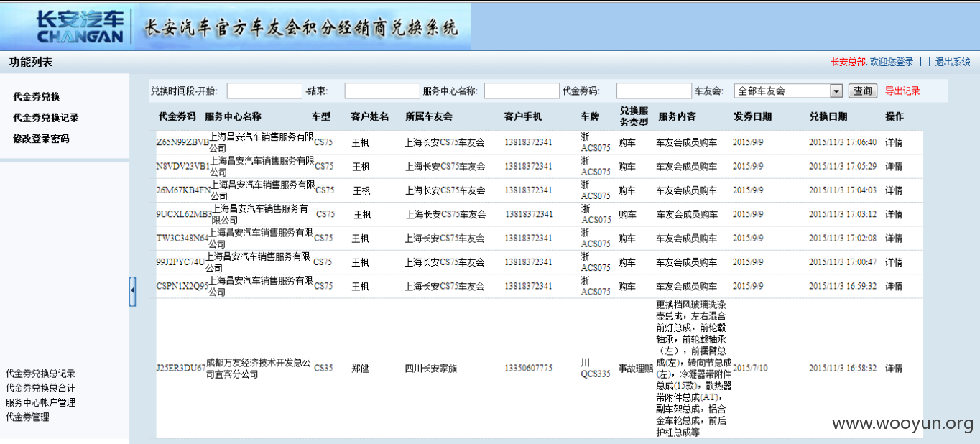Focus the 结束 date field
Image resolution: width=980 pixels, height=444 pixels.
coord(382,91)
